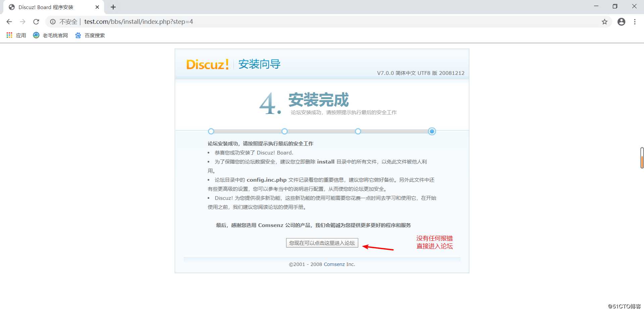Screen dimensions: 644x312
Task: Click the third install step marker
Action: [358, 131]
